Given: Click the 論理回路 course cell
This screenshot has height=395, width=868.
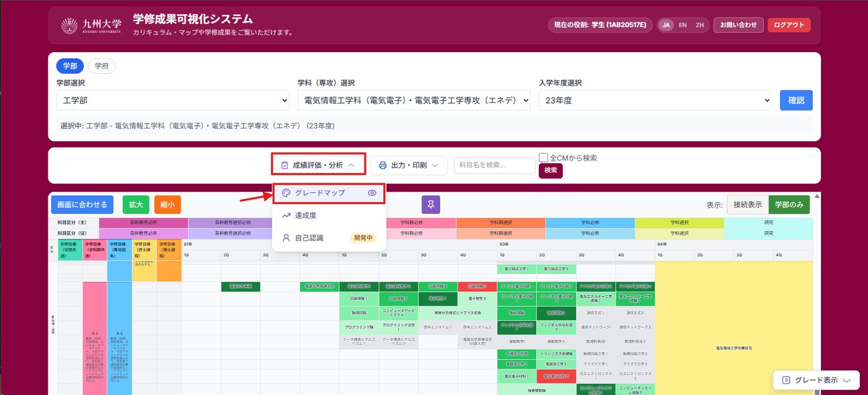Looking at the screenshot, I should [x=358, y=313].
